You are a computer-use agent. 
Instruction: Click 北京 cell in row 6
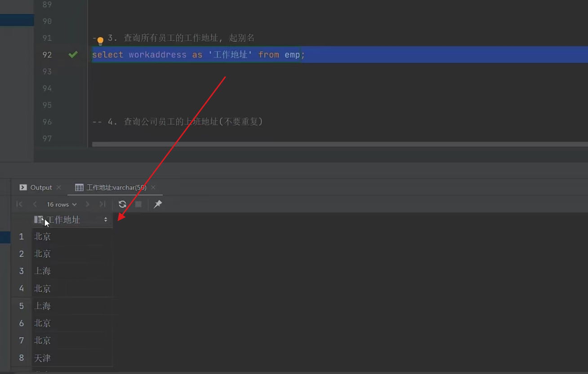pyautogui.click(x=72, y=323)
